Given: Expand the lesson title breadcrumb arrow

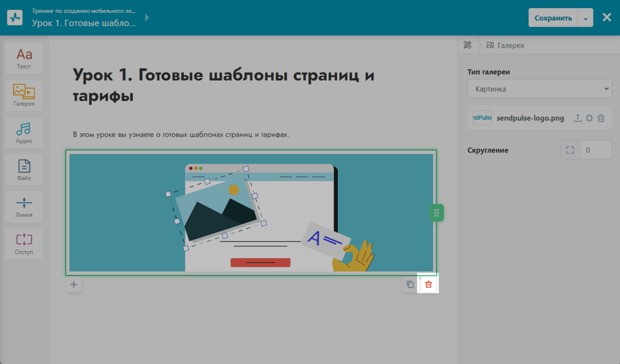Looking at the screenshot, I should pyautogui.click(x=147, y=18).
